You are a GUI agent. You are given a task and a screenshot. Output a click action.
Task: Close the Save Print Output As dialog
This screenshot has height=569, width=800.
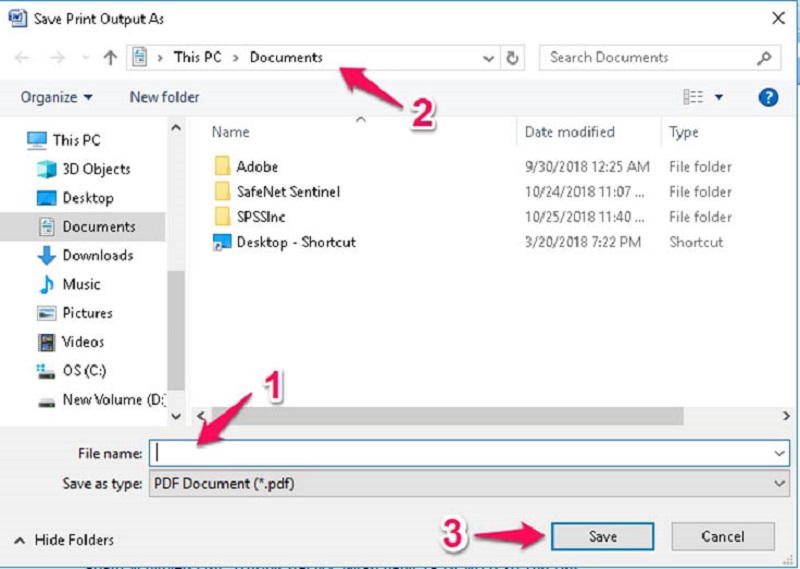tap(779, 18)
